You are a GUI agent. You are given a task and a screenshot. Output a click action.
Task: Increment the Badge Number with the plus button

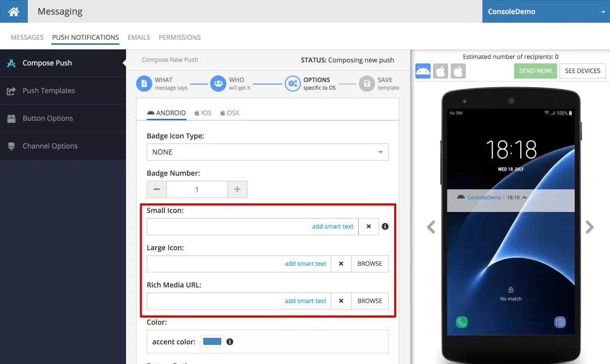click(237, 189)
